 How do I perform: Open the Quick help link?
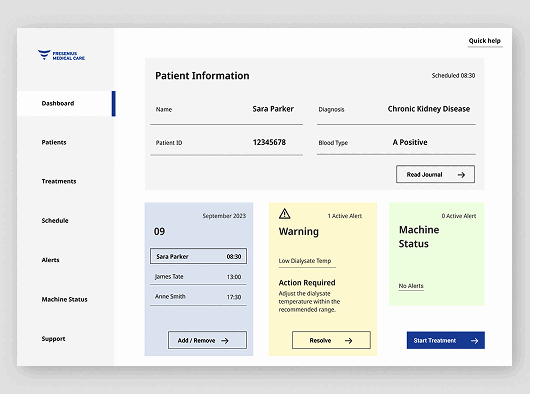pyautogui.click(x=485, y=41)
